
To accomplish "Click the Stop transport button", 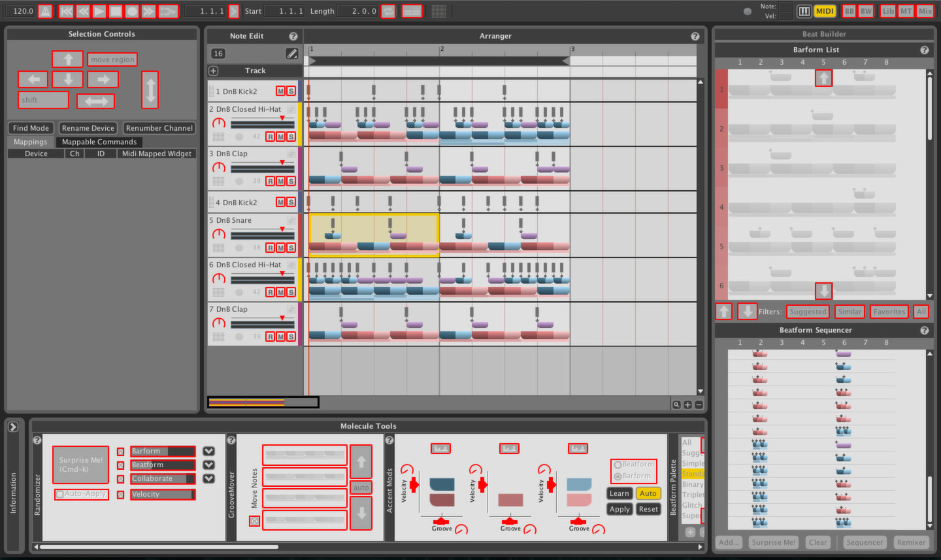I will point(116,11).
